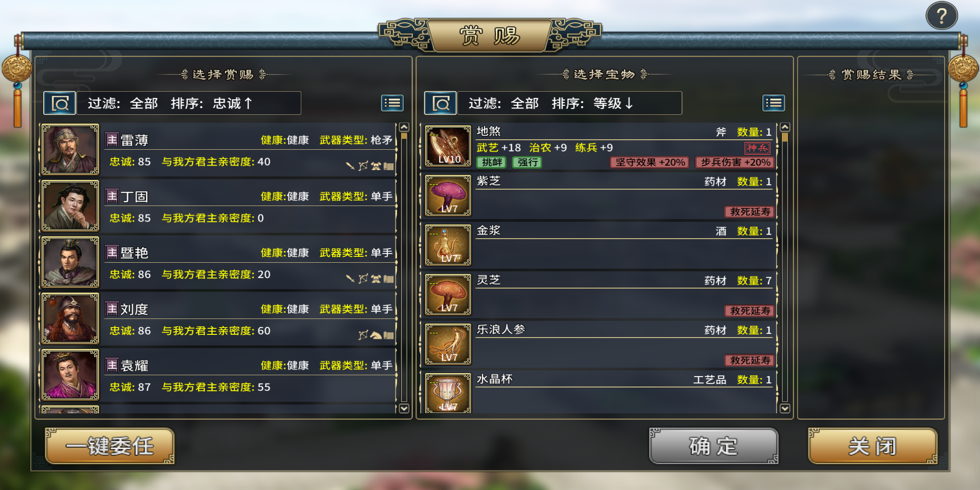
Task: Select the 紫芝 mushroom item icon
Action: (448, 196)
